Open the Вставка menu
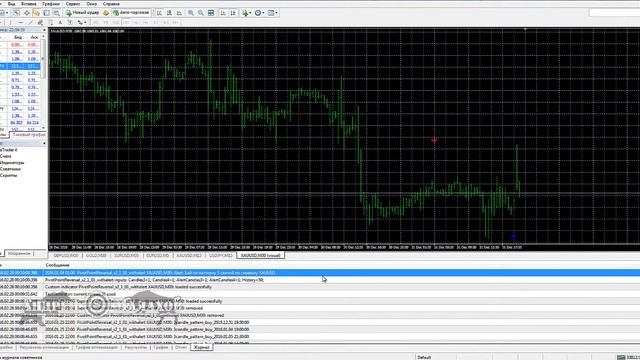 coord(29,4)
